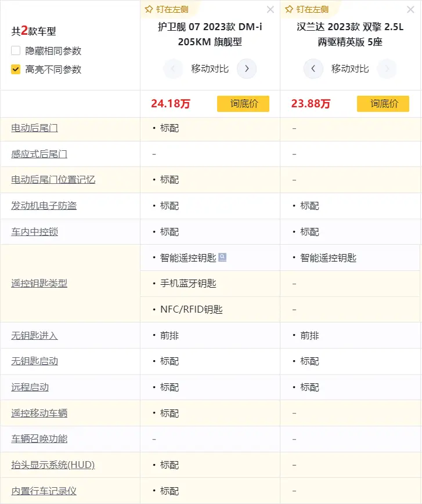
Task: Check 隐藏相同参数 checkbox
Action: click(x=16, y=51)
